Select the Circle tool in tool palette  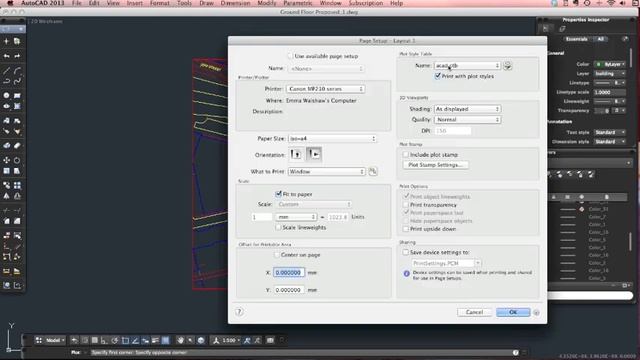[7, 95]
